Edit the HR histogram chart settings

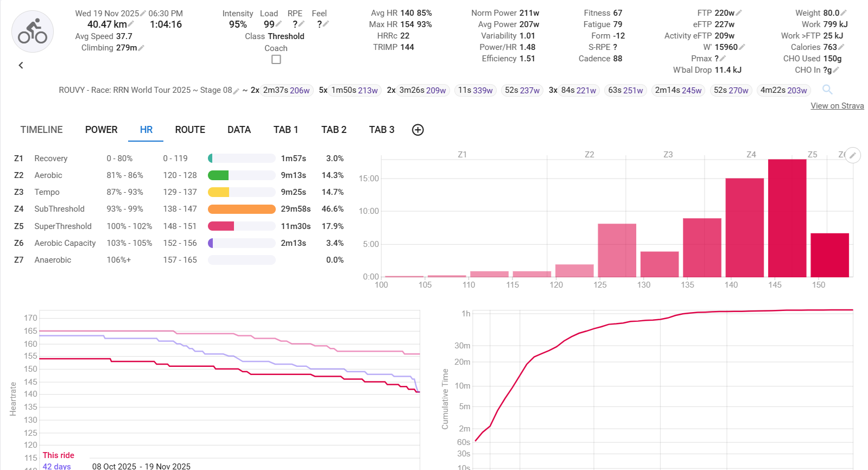tap(853, 156)
